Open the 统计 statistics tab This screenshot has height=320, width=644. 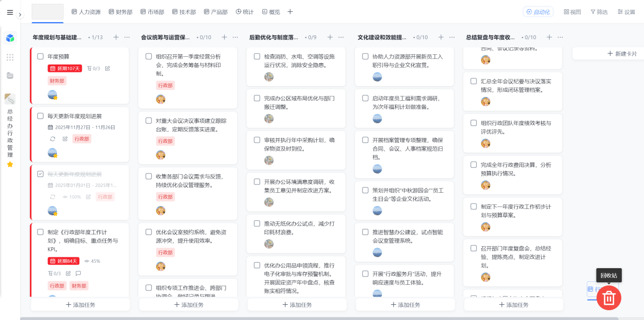point(245,12)
